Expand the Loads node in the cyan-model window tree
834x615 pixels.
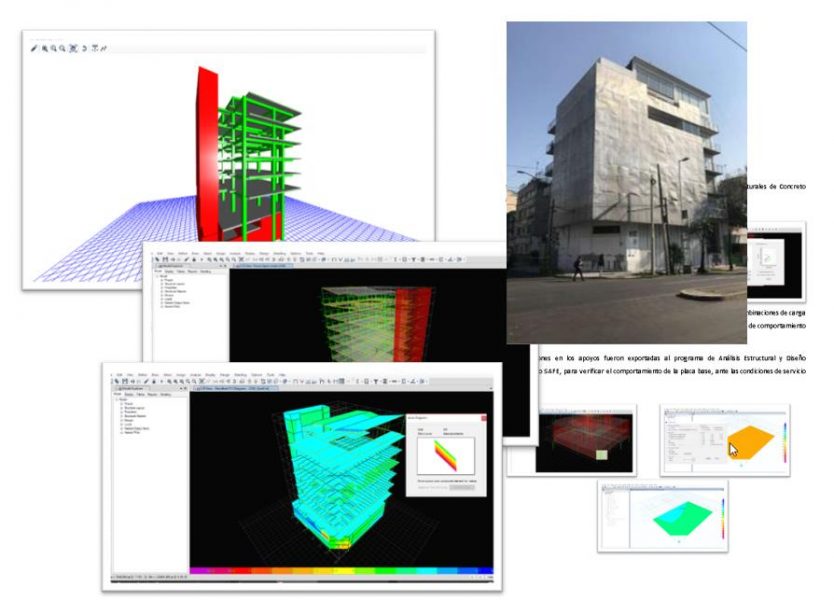click(121, 426)
